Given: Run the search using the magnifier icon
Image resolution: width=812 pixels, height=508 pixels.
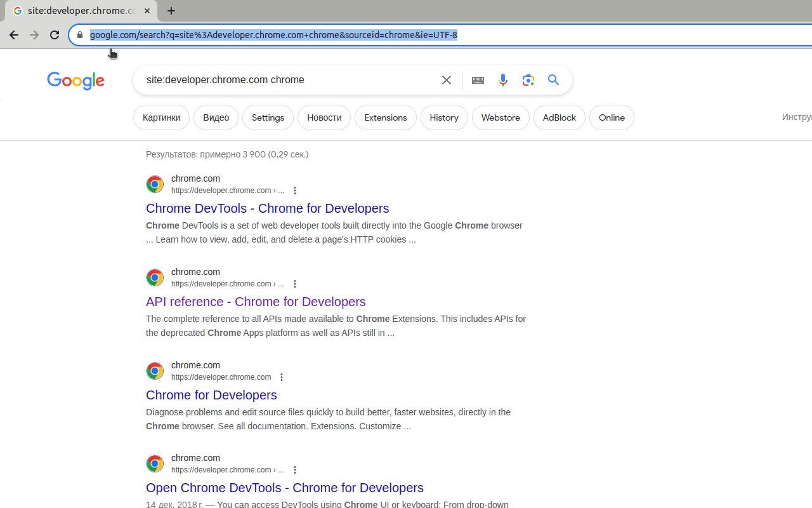Looking at the screenshot, I should [x=553, y=80].
